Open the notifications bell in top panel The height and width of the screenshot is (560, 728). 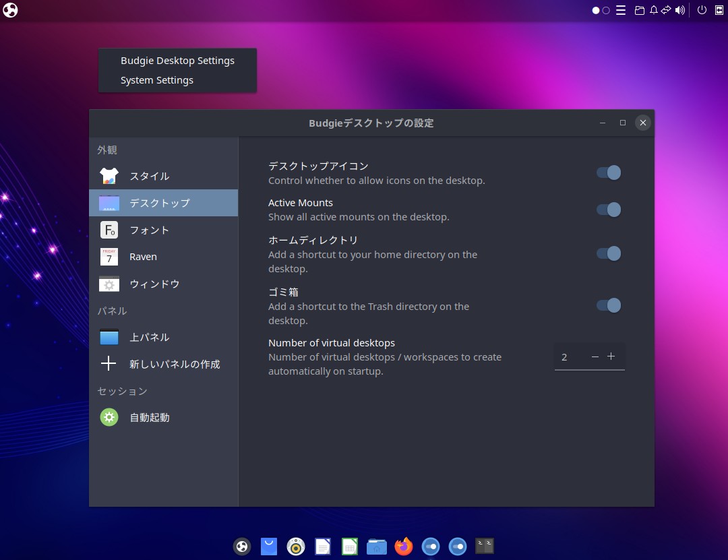654,10
